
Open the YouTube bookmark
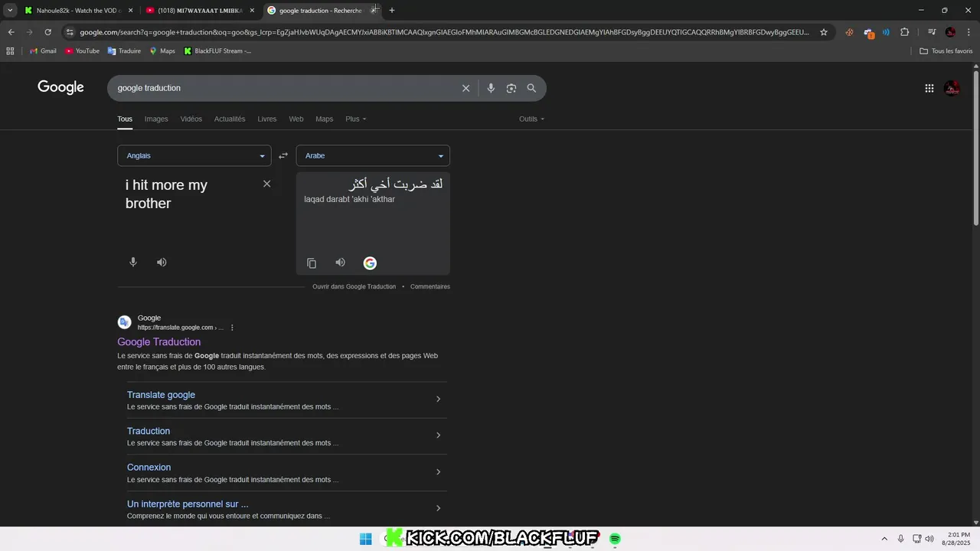[x=82, y=51]
